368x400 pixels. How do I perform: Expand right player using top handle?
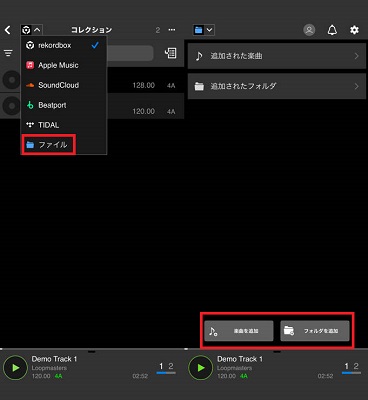tap(277, 351)
